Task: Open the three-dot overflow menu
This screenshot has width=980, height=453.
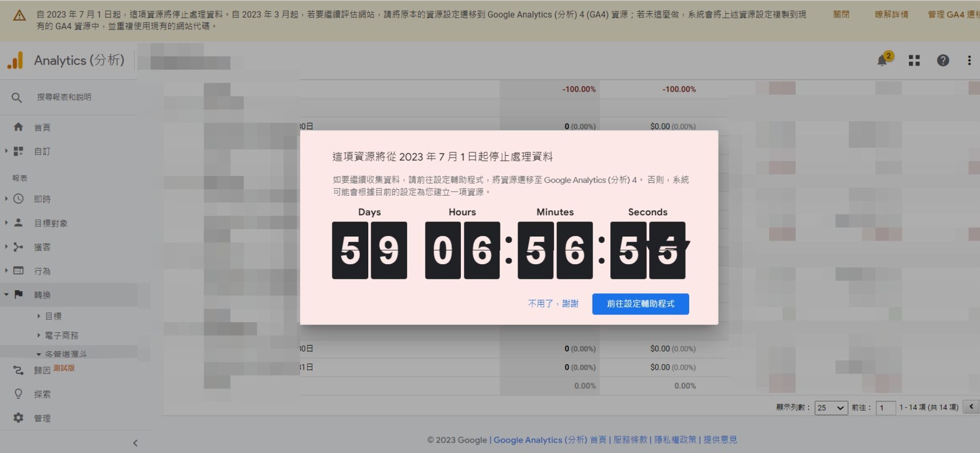Action: 969,60
